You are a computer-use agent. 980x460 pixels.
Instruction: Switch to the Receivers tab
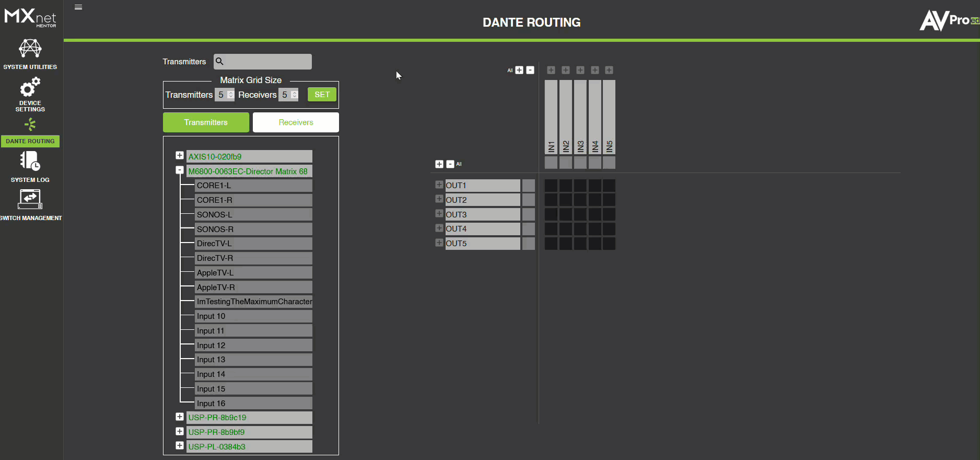coord(296,122)
